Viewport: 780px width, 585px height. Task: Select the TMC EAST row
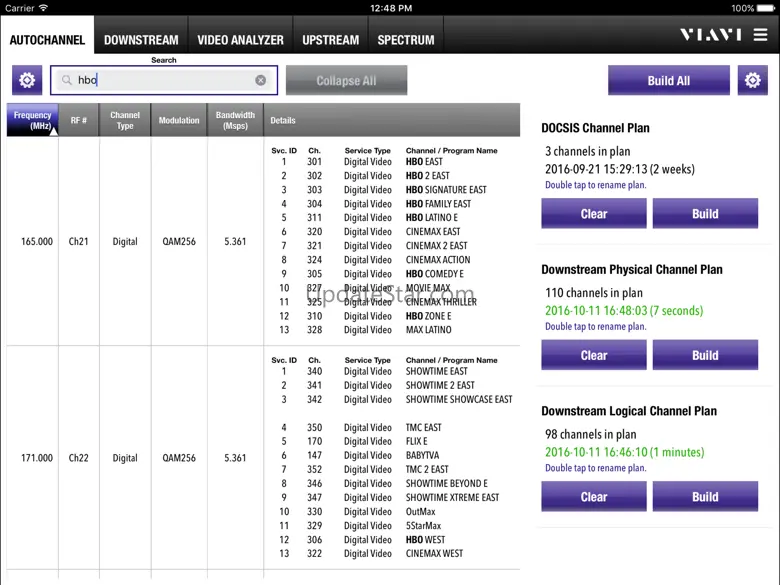(x=392, y=427)
